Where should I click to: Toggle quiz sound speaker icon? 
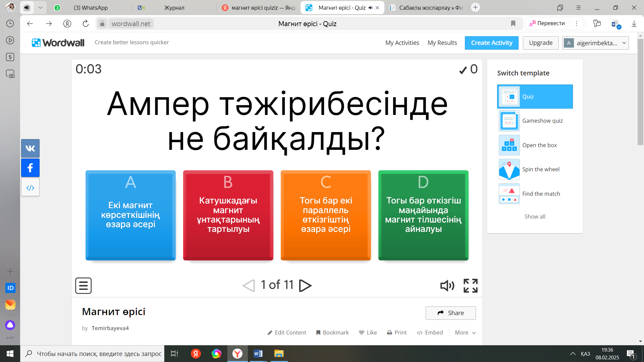point(447,286)
